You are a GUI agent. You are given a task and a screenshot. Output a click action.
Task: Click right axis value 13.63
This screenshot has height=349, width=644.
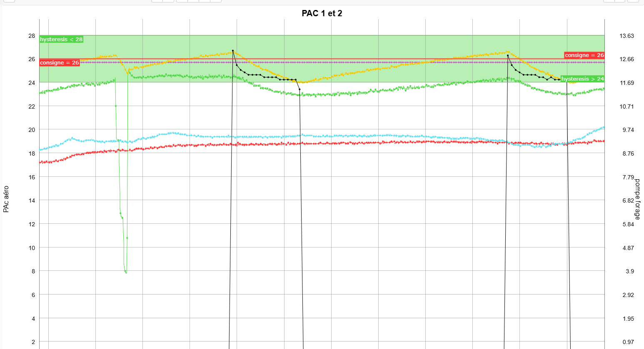pyautogui.click(x=627, y=36)
